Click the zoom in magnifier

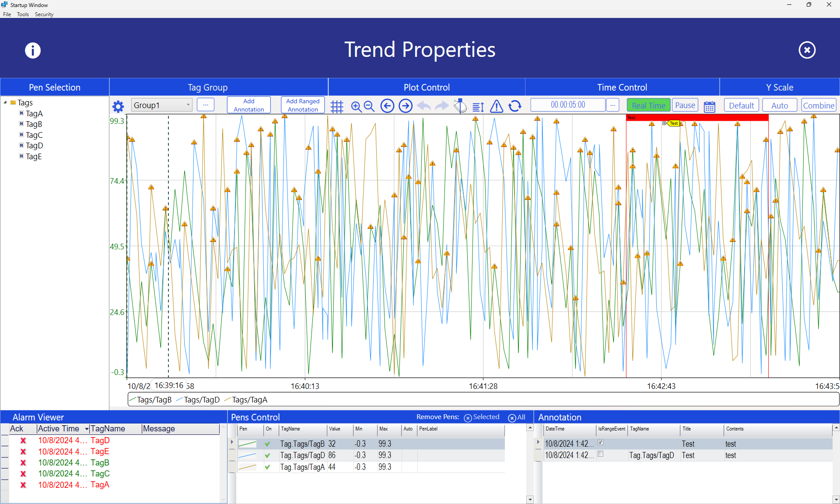point(356,106)
